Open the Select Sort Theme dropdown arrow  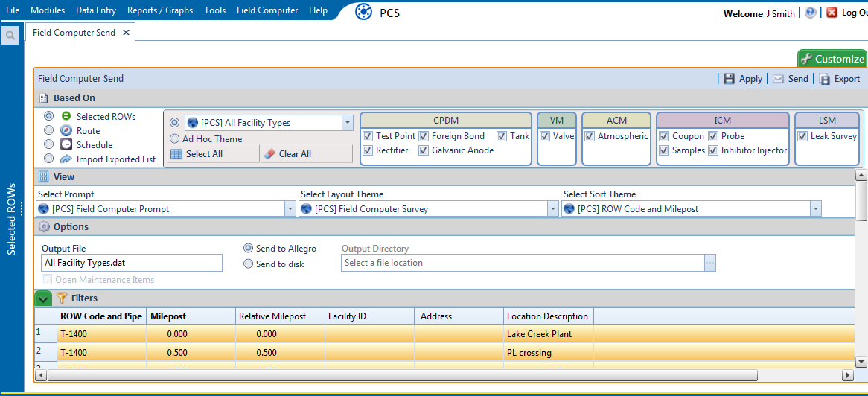(815, 209)
